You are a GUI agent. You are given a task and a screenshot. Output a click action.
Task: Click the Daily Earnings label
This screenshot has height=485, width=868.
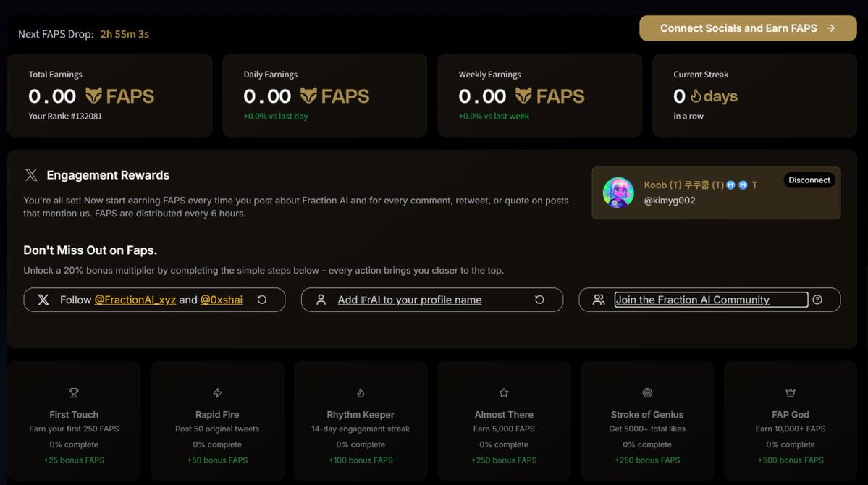tap(271, 74)
